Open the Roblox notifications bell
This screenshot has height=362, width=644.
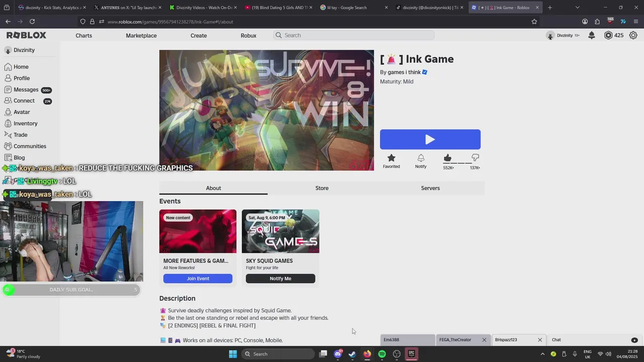[592, 35]
